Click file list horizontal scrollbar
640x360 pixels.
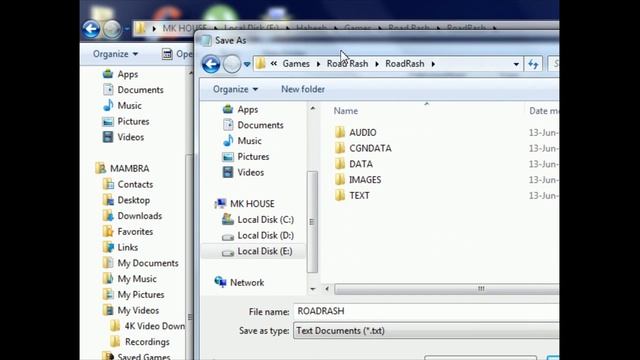click(447, 289)
